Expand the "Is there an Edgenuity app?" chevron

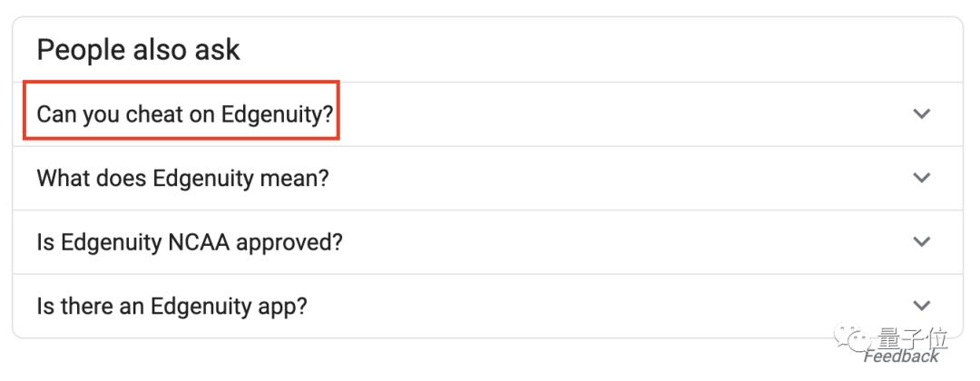922,306
